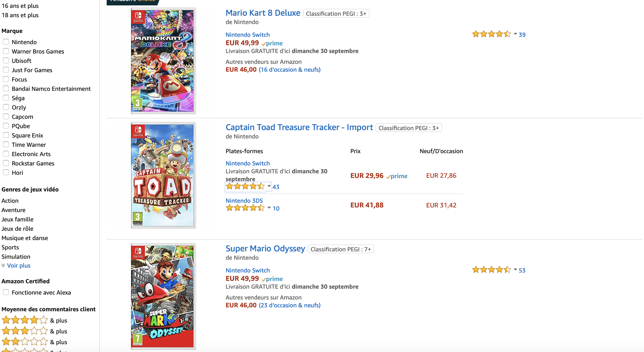This screenshot has height=352, width=644.
Task: View 16 d'occasion & neufs offers
Action: point(290,70)
